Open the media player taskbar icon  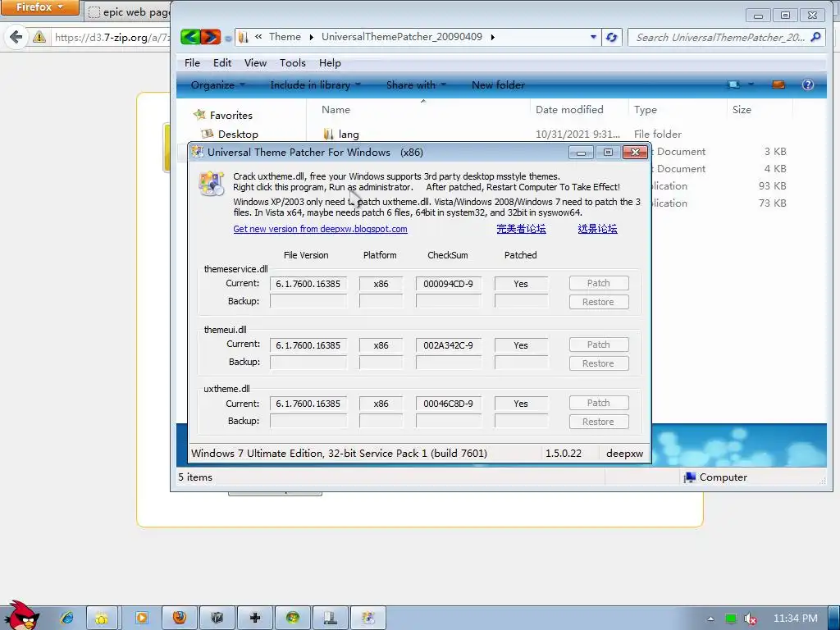141,618
